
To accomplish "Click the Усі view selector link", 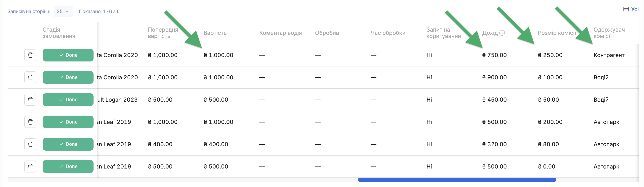I will pos(635,9).
